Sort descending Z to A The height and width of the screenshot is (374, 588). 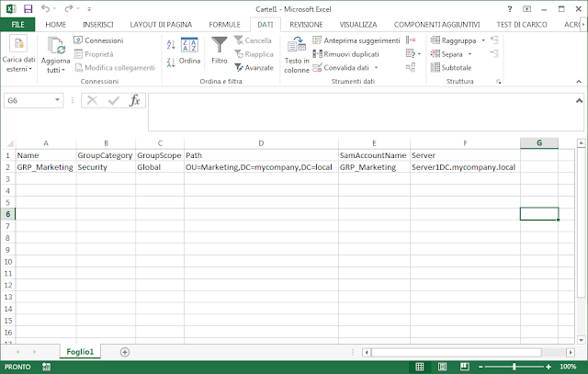tap(171, 62)
